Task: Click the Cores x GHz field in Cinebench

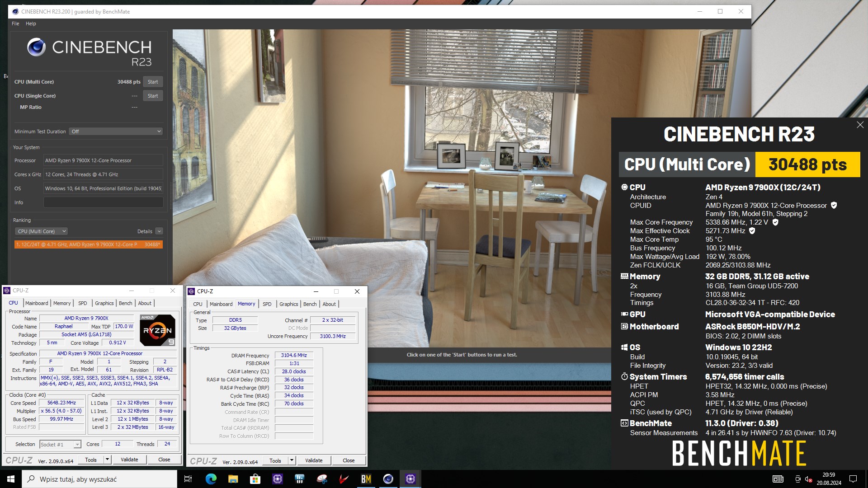Action: (103, 174)
